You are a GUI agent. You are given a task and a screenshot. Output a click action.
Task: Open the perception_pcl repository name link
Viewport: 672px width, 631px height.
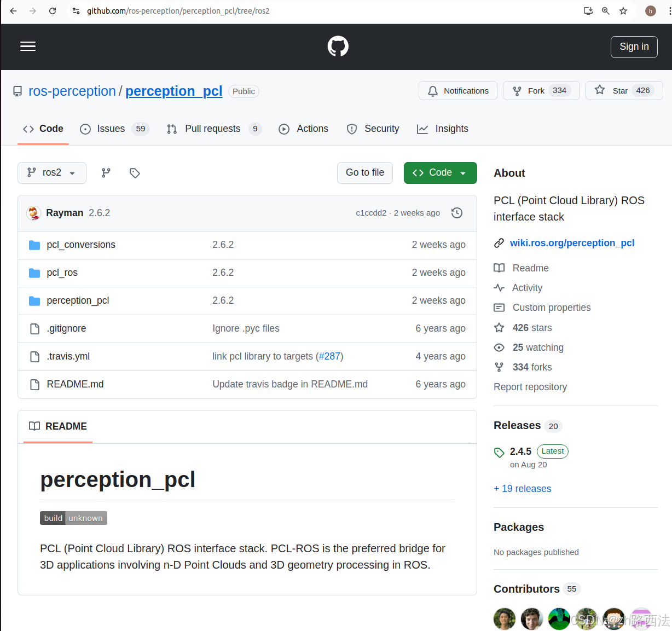(x=174, y=91)
